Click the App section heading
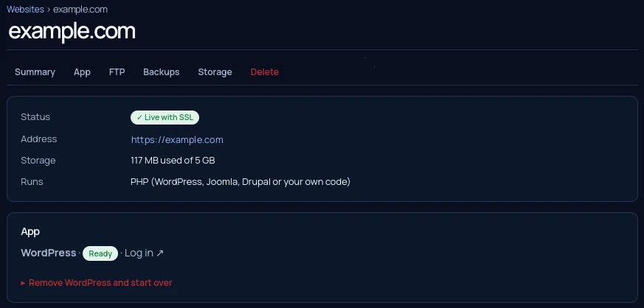The width and height of the screenshot is (644, 308). click(30, 231)
